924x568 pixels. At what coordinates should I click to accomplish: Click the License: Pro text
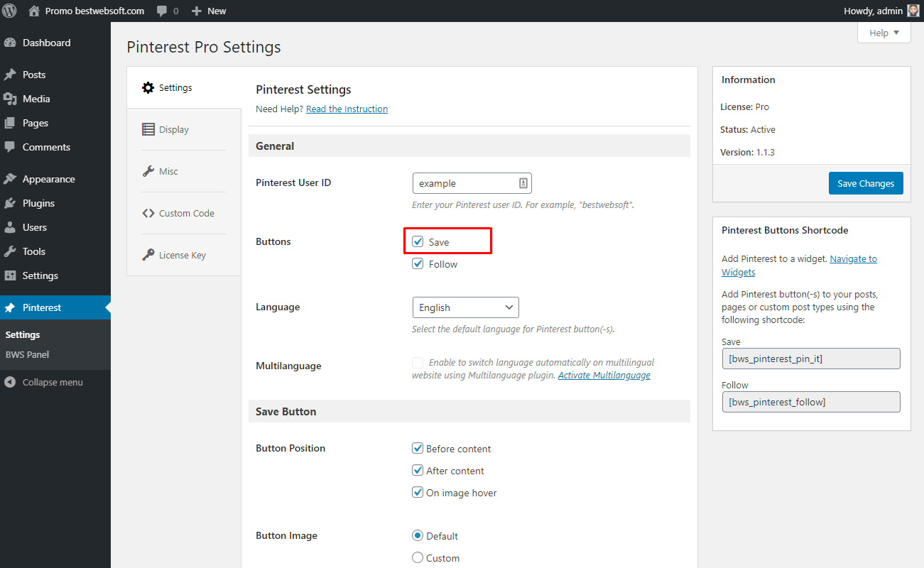[x=744, y=106]
